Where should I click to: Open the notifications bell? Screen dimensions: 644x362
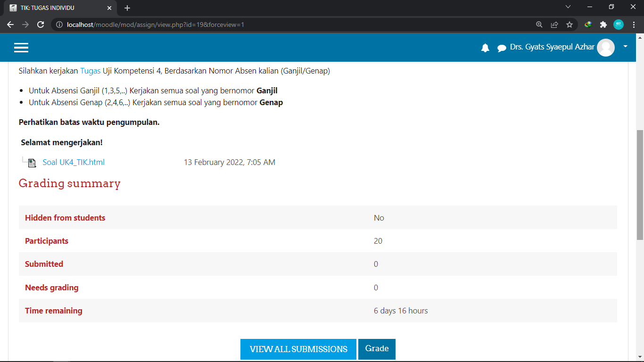[485, 48]
